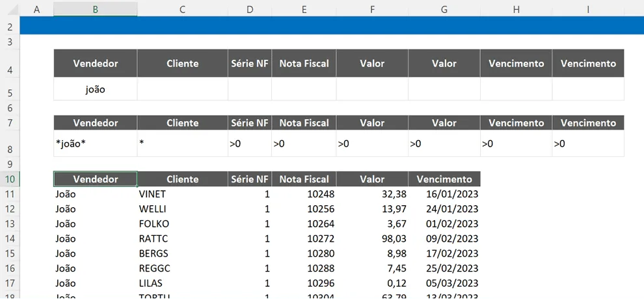
Task: Click date cell 05/03/2023
Action: point(444,283)
